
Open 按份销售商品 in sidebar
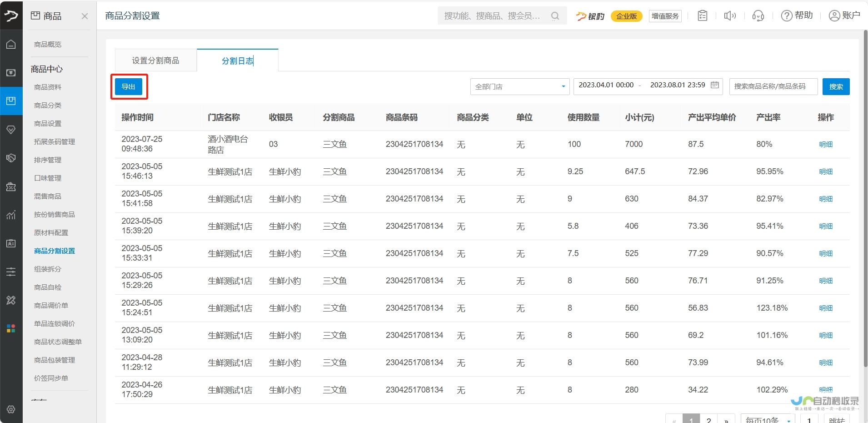click(x=55, y=214)
